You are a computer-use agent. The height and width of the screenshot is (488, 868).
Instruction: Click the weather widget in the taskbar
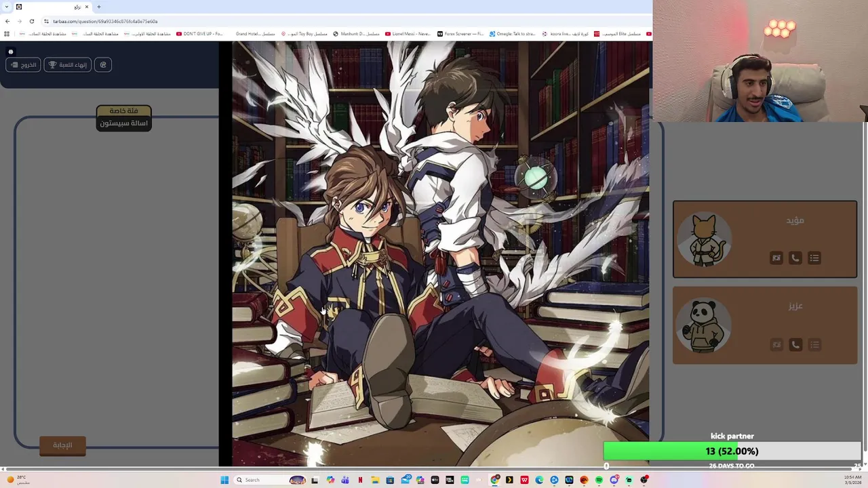(19, 480)
